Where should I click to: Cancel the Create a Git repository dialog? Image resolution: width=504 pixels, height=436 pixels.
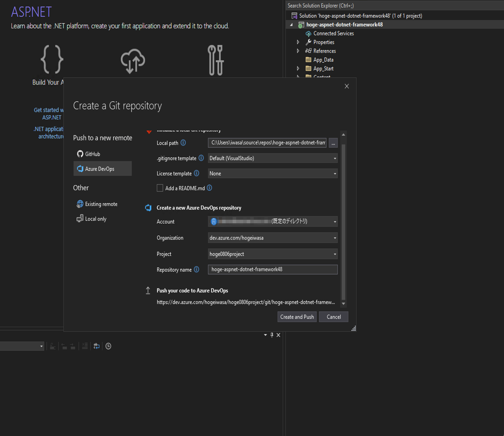334,317
